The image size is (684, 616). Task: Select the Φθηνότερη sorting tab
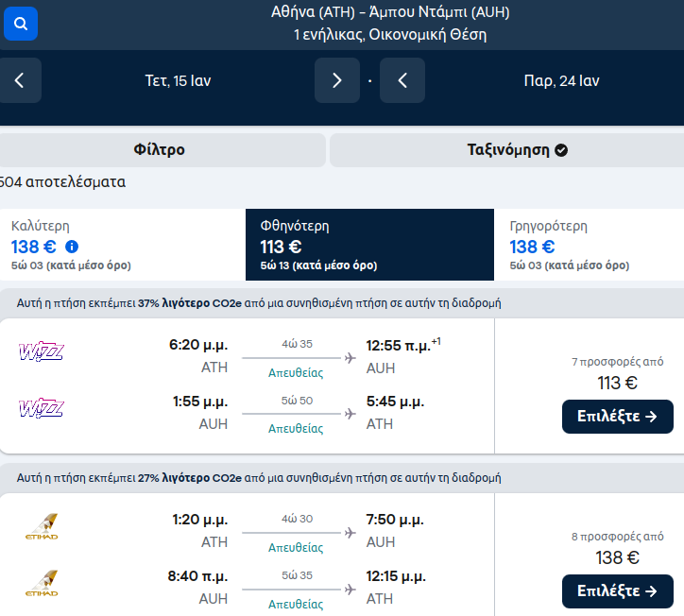(x=370, y=245)
